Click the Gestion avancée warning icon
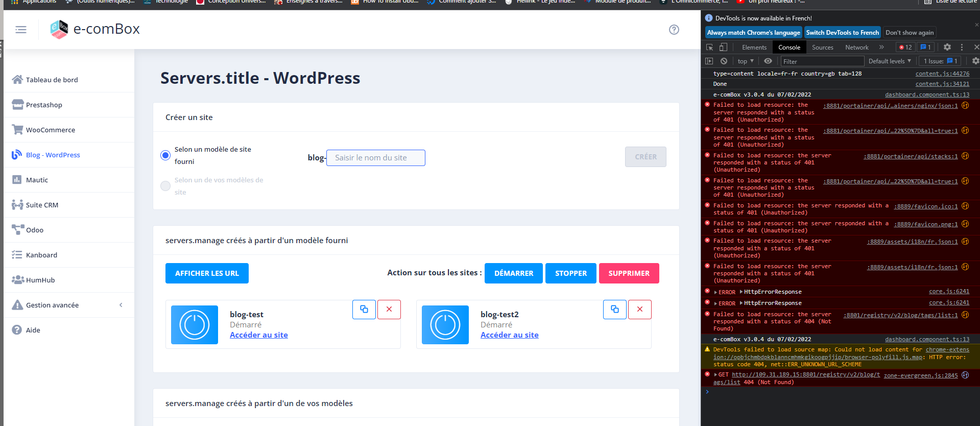 pyautogui.click(x=17, y=304)
